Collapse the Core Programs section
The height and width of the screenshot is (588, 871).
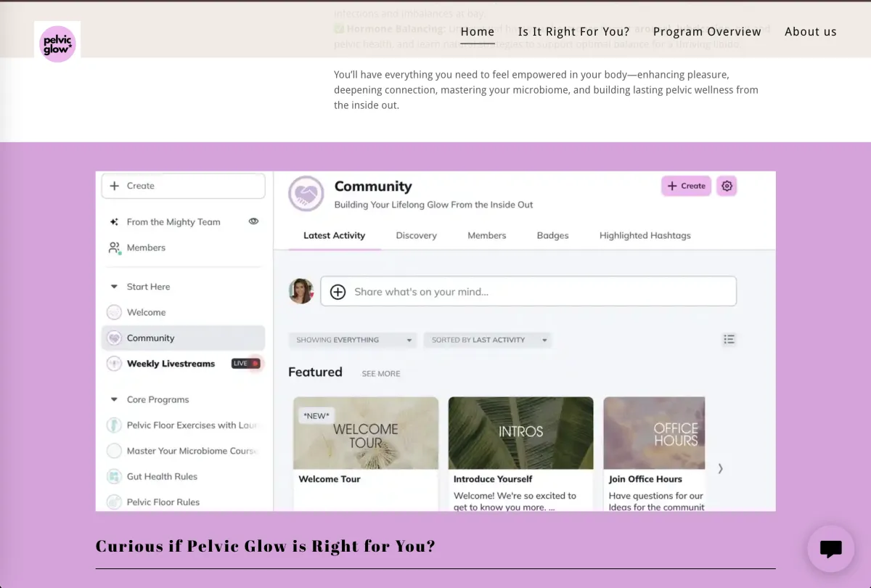(114, 399)
